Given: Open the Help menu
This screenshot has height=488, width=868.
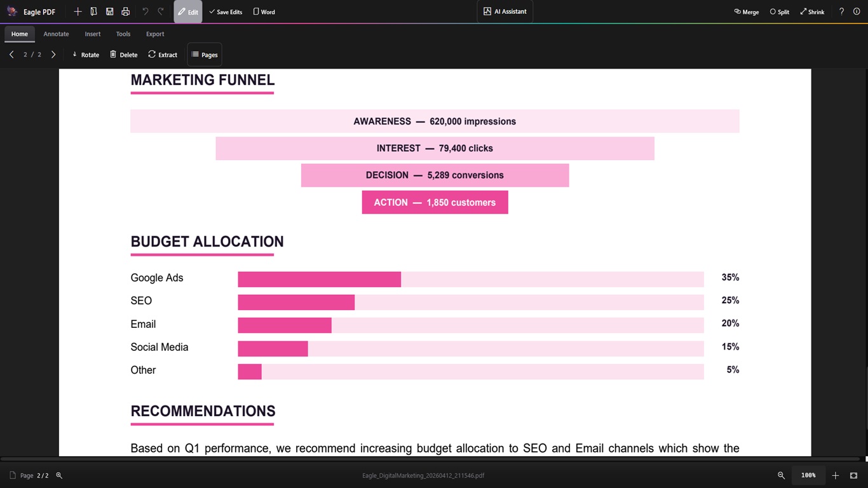Looking at the screenshot, I should coord(841,11).
